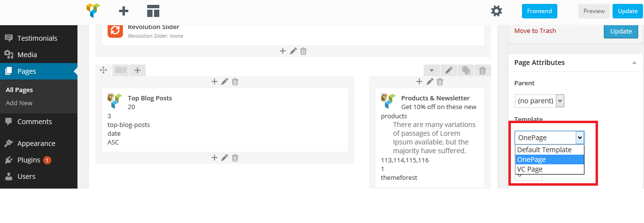Collapse the Page Attributes panel arrow

(634, 63)
